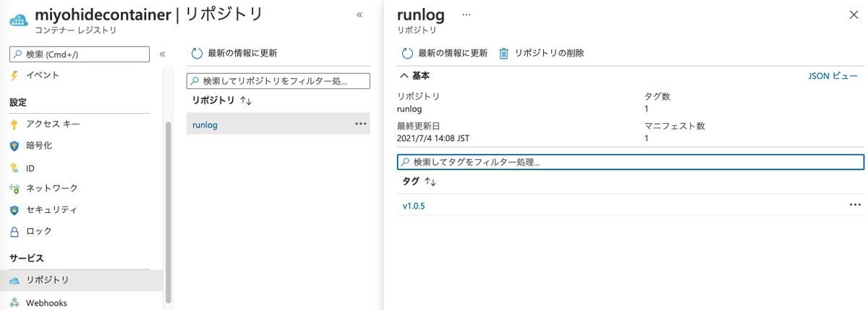Screen dimensions: 868x310
Task: Collapse the repository list pane with double chevron
Action: click(x=359, y=14)
